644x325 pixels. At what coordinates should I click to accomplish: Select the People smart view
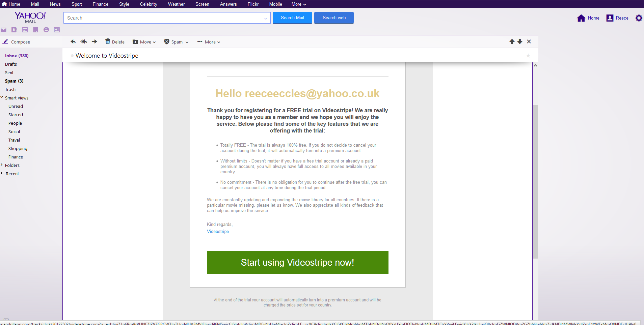coord(15,123)
